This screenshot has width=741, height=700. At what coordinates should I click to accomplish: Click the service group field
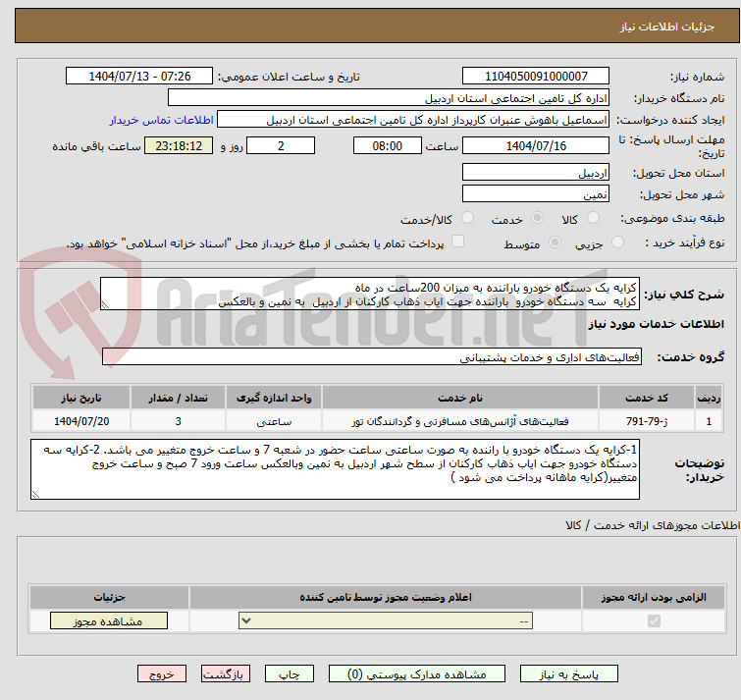tap(372, 356)
